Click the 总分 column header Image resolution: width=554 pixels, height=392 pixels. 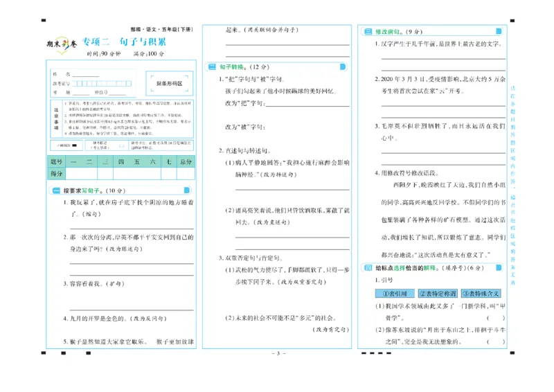[x=186, y=161]
